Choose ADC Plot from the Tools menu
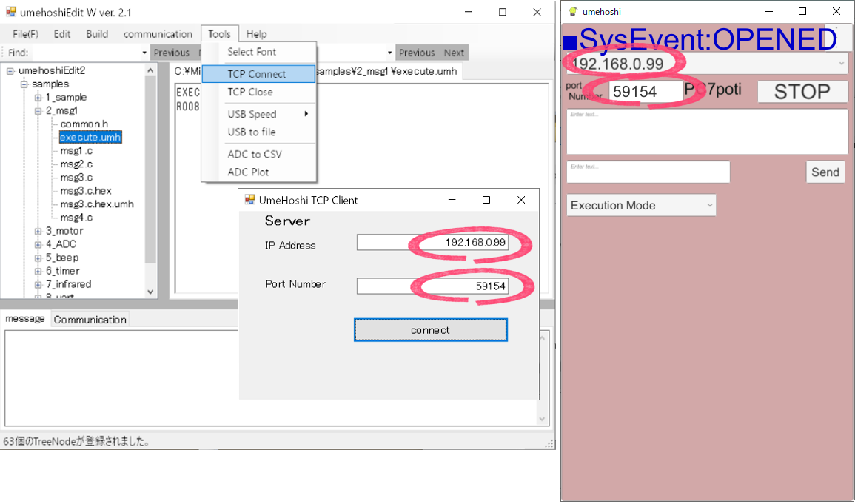This screenshot has height=504, width=855. tap(248, 172)
